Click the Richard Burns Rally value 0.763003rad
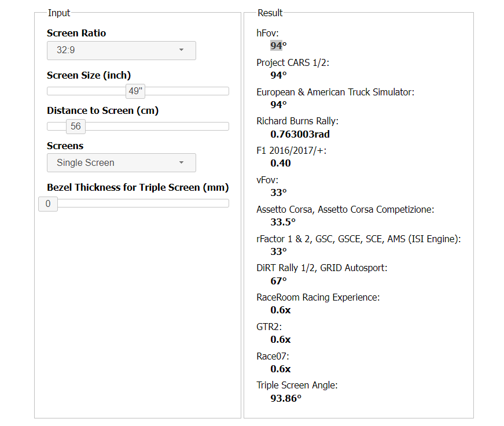Viewport: 504px width, 426px height. coord(300,134)
